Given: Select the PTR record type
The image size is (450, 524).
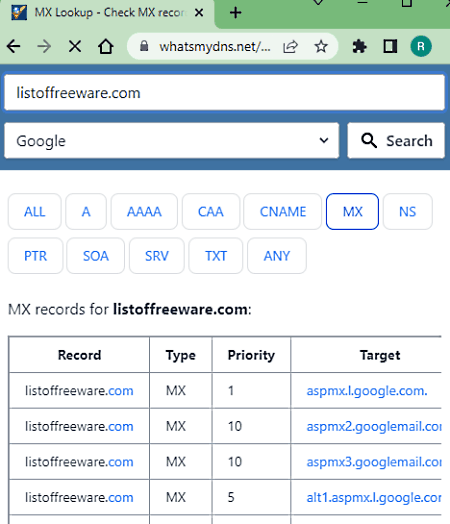Looking at the screenshot, I should tap(35, 256).
